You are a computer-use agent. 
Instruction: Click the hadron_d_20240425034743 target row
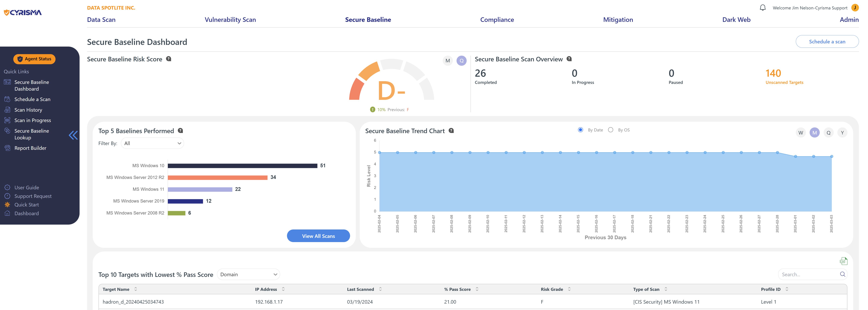[x=473, y=302]
